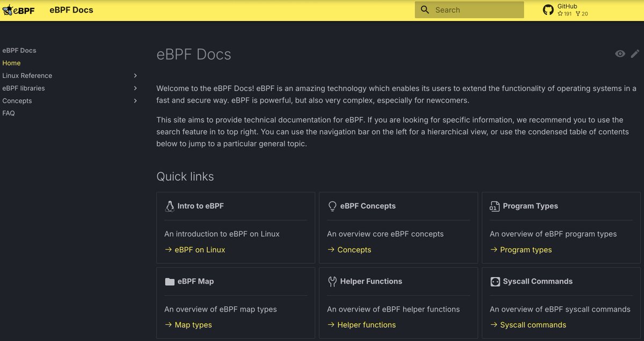The image size is (644, 341).
Task: Click the repository star count
Action: (x=565, y=13)
